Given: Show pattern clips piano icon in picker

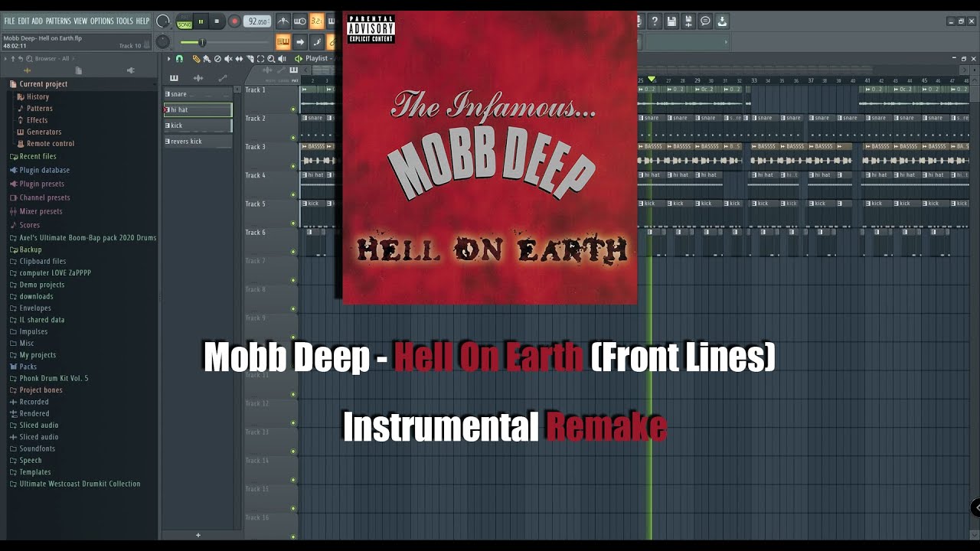Looking at the screenshot, I should [174, 78].
